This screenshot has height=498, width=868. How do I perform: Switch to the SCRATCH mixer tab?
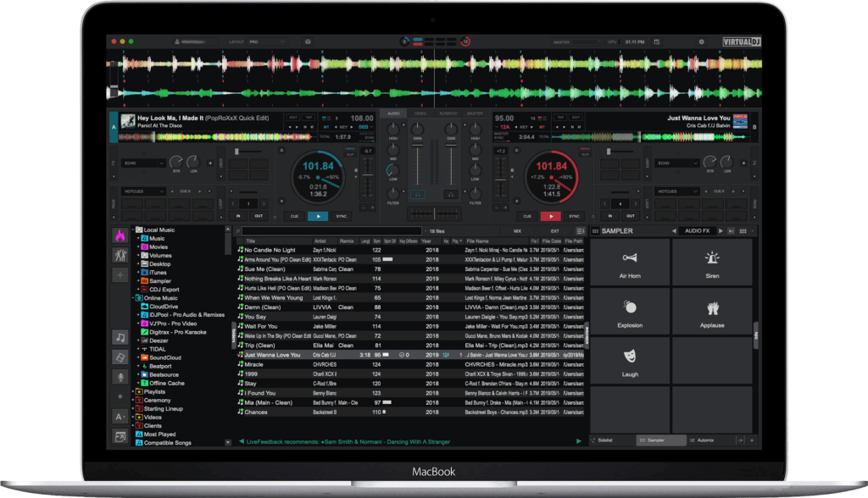click(448, 113)
